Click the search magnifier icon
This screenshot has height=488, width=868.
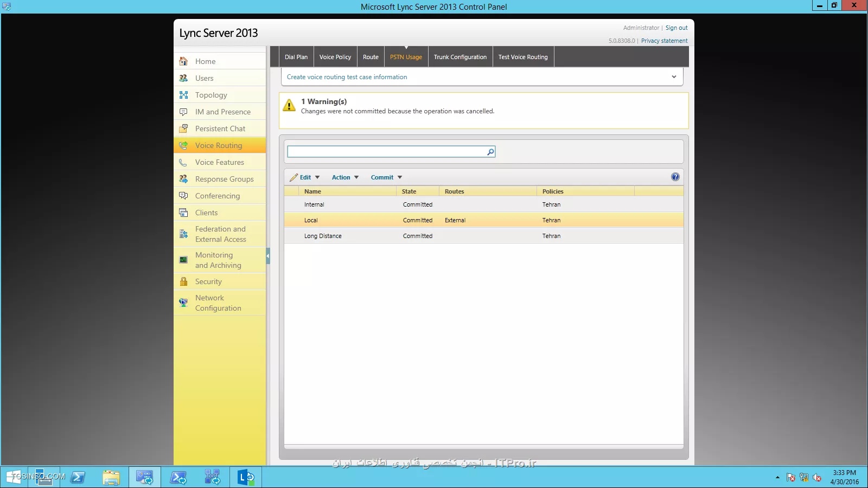(490, 152)
